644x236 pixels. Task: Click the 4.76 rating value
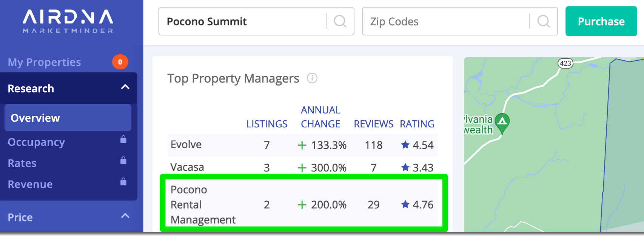click(423, 205)
